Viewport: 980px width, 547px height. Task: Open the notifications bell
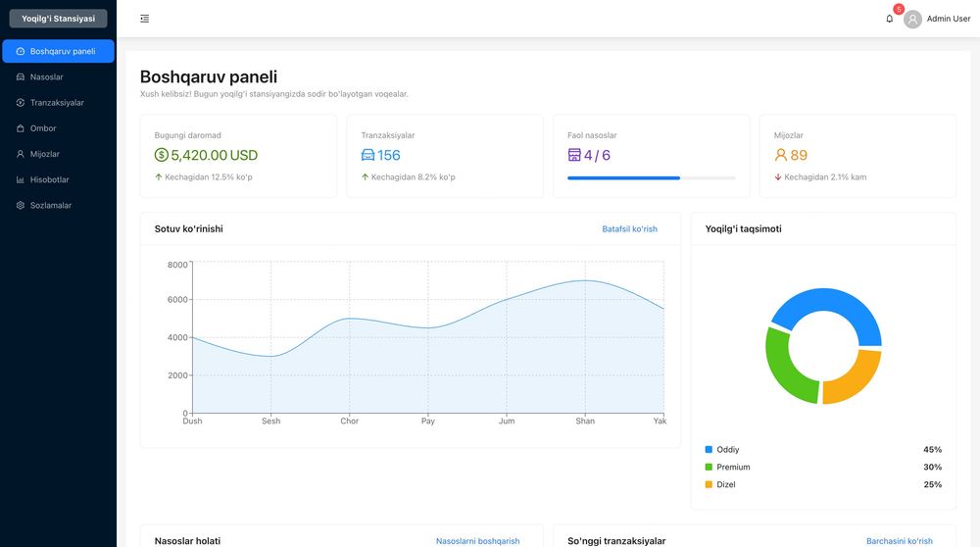pyautogui.click(x=890, y=19)
